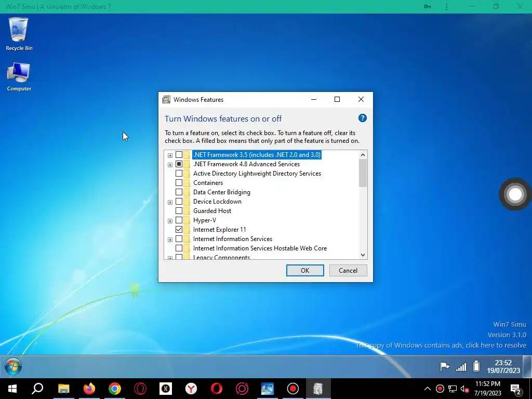Launch Firefox from the taskbar

pyautogui.click(x=89, y=389)
